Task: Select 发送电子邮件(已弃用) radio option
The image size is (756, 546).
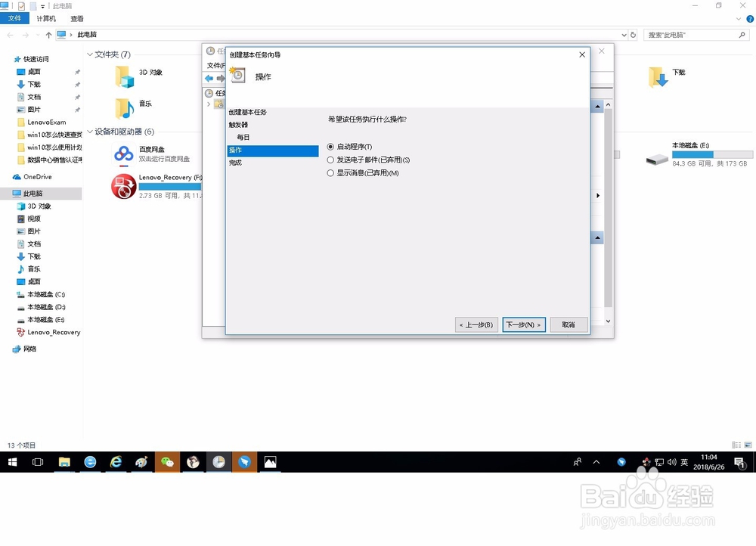Action: click(x=368, y=160)
